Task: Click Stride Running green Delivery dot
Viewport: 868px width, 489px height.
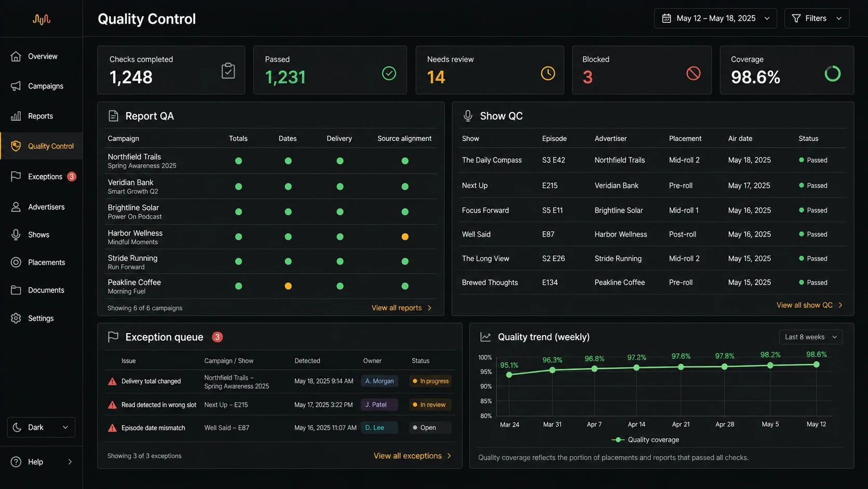Action: click(x=340, y=262)
